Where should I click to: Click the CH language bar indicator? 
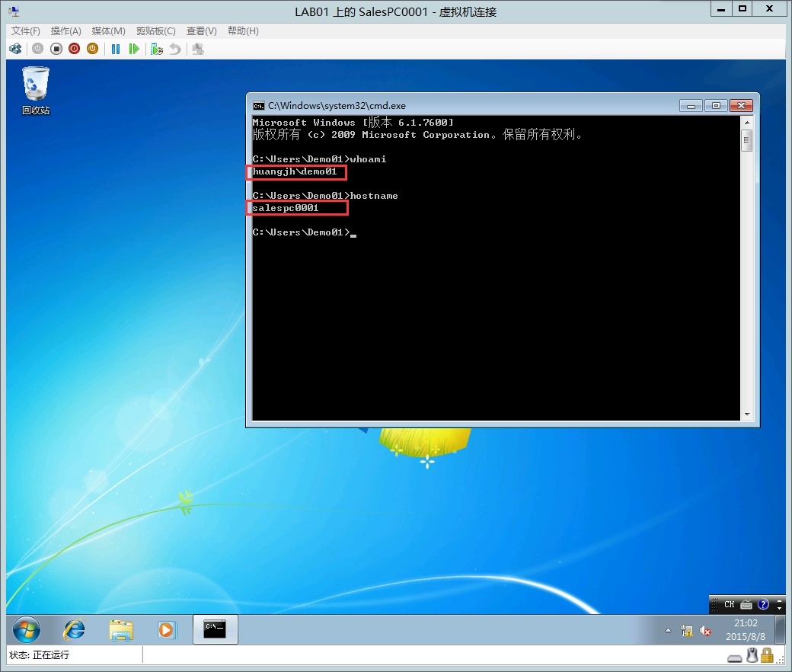tap(729, 604)
